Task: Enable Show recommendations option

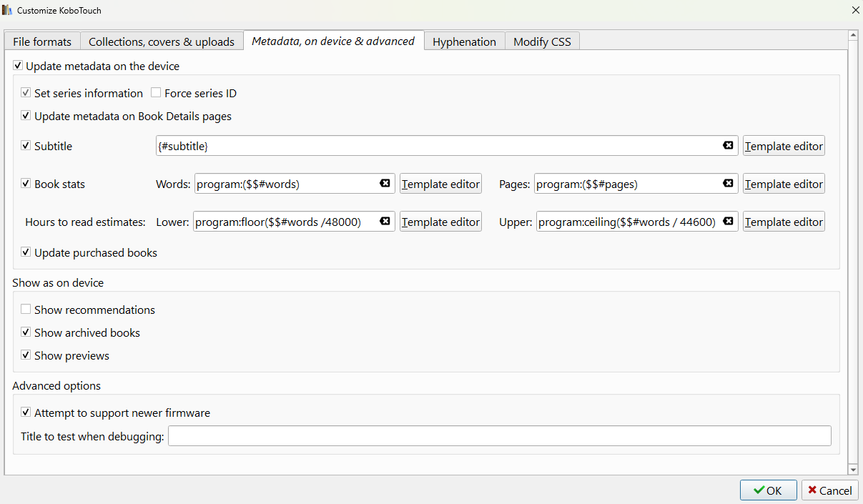Action: coord(26,310)
